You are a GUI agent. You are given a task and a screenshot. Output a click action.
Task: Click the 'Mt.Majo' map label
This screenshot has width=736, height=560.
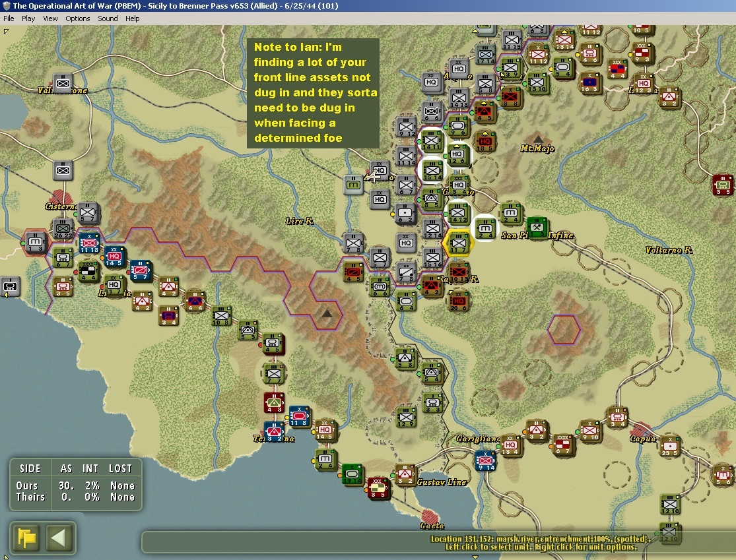click(x=537, y=148)
